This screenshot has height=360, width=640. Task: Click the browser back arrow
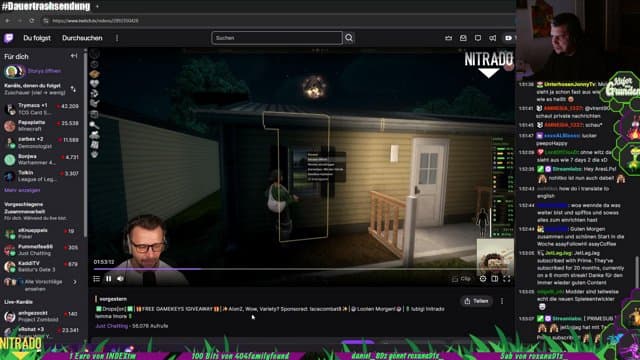pyautogui.click(x=7, y=20)
